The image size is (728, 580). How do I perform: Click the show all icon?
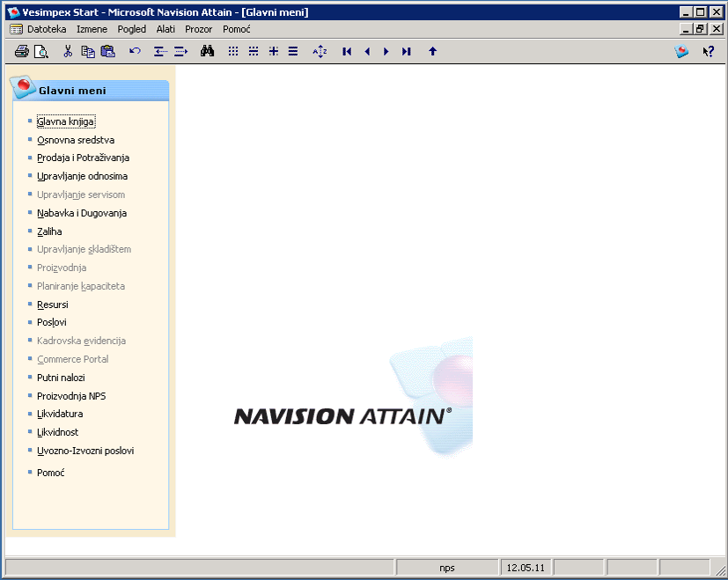[x=293, y=51]
